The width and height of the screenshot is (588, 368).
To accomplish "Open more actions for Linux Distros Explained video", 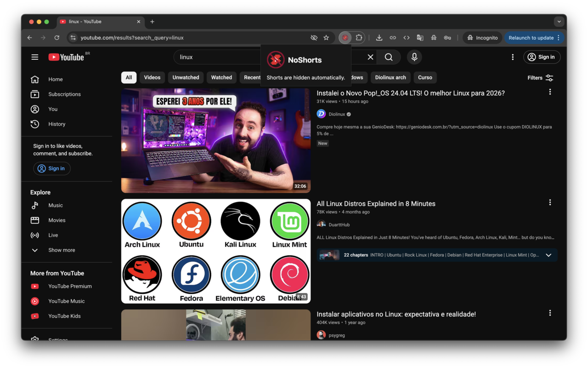I will 550,202.
